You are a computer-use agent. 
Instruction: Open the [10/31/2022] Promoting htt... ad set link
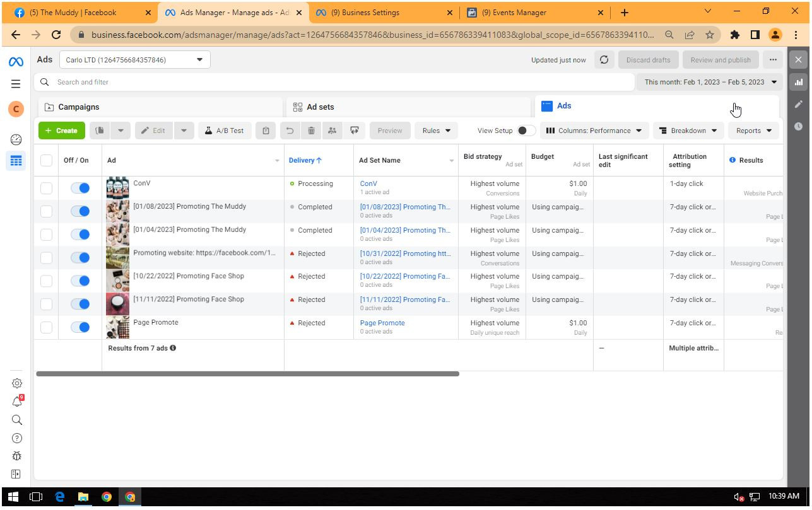405,253
